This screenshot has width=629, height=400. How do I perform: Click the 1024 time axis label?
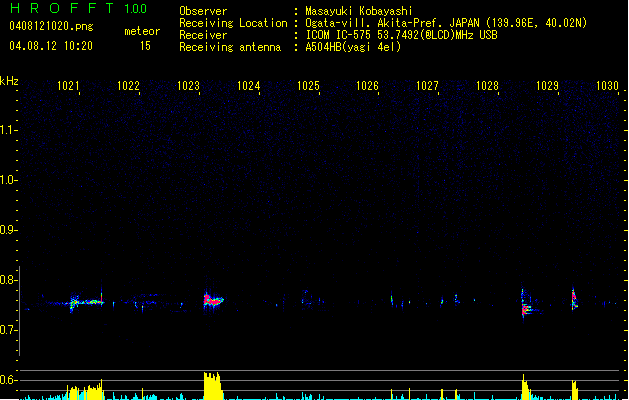249,86
